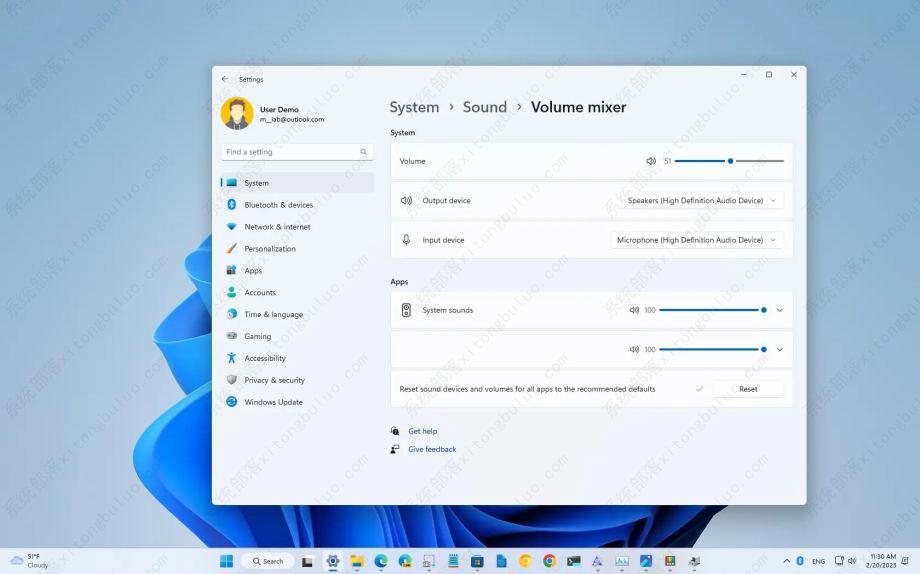Viewport: 920px width, 574px height.
Task: Select Time & language in sidebar
Action: point(273,314)
